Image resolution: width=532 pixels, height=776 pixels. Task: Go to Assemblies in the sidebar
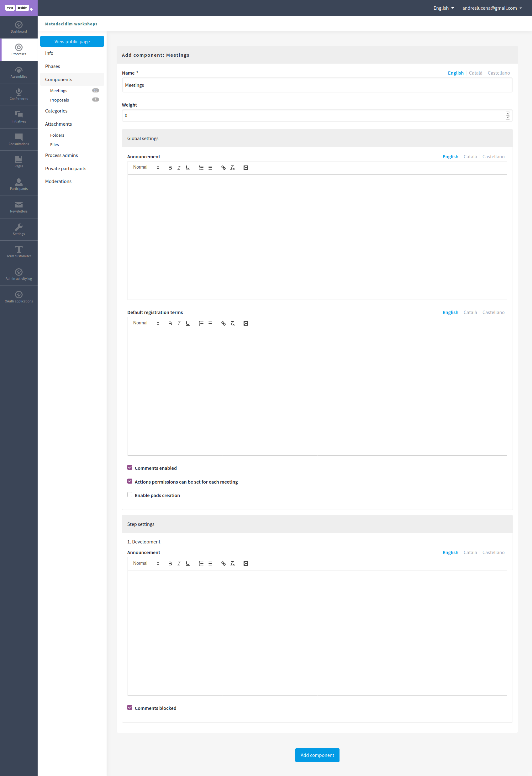[x=19, y=72]
